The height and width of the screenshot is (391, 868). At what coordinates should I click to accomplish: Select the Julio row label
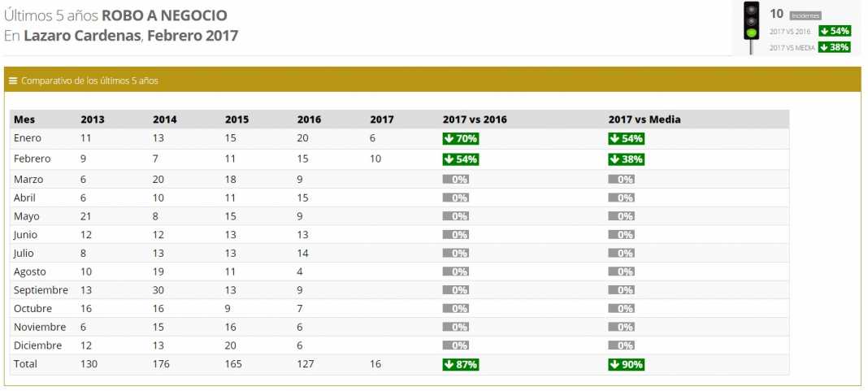coord(24,253)
